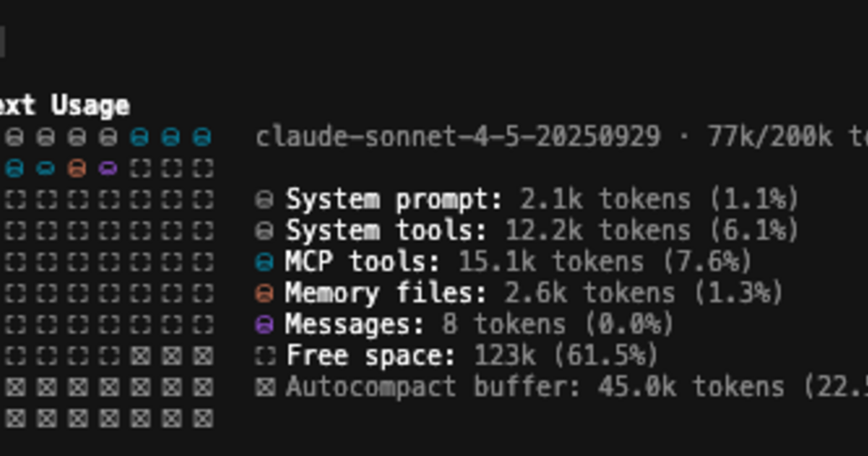Image resolution: width=868 pixels, height=456 pixels.
Task: Click the gray icon beside System tools
Action: pos(265,231)
